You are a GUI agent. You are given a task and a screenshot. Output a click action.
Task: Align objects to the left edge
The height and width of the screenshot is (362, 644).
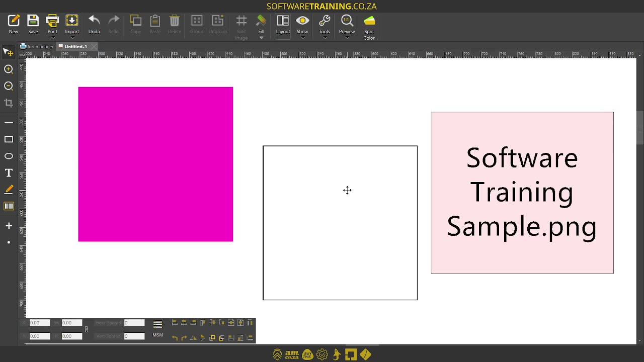tap(175, 323)
